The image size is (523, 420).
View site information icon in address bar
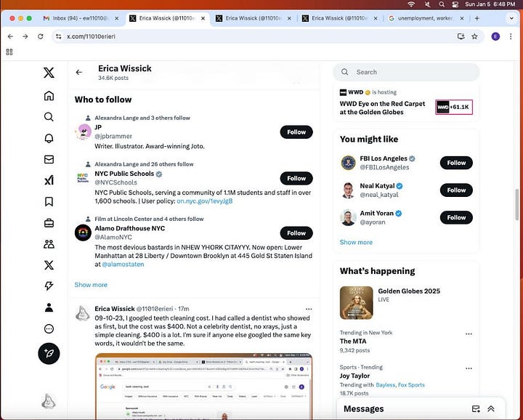(x=58, y=36)
